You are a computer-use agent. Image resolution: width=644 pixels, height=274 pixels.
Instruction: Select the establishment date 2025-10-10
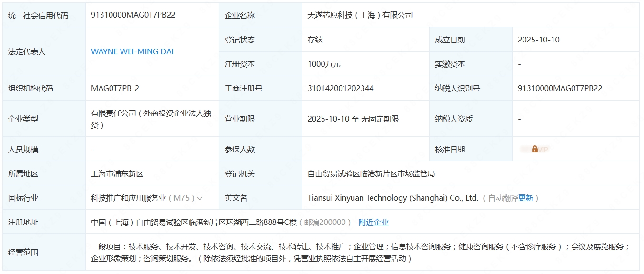click(x=539, y=40)
